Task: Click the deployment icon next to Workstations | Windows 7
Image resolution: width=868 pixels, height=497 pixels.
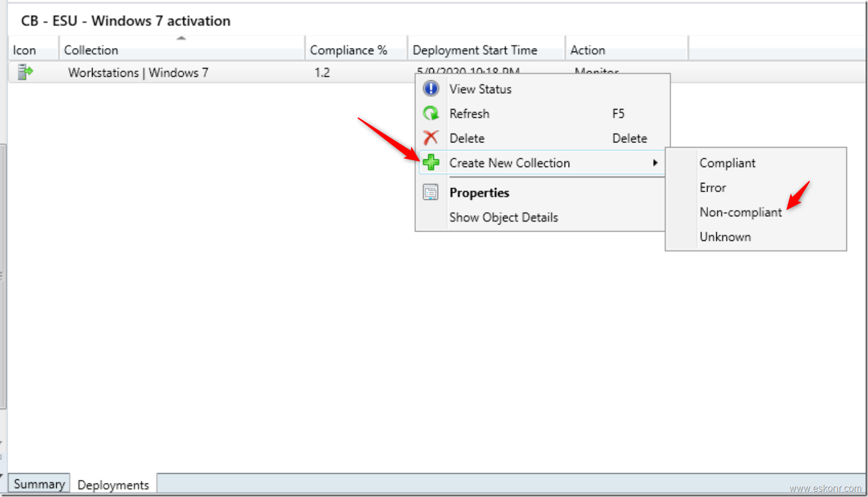Action: pyautogui.click(x=23, y=72)
